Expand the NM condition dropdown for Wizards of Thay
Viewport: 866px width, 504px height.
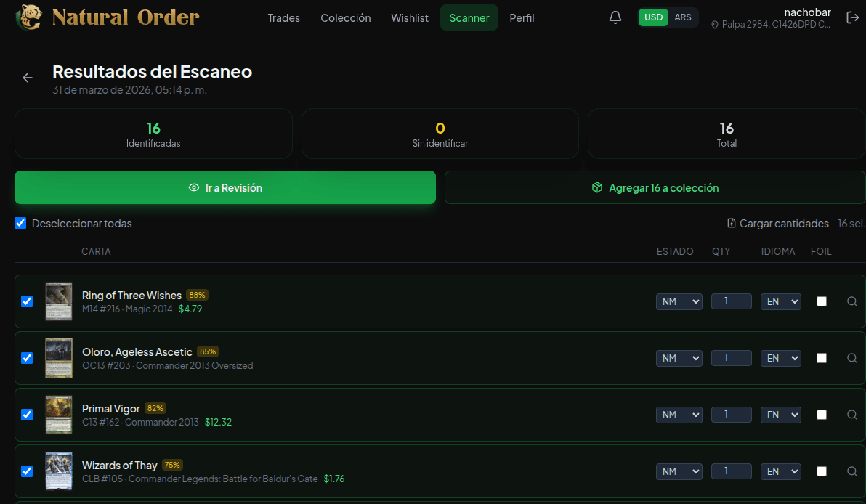(679, 471)
